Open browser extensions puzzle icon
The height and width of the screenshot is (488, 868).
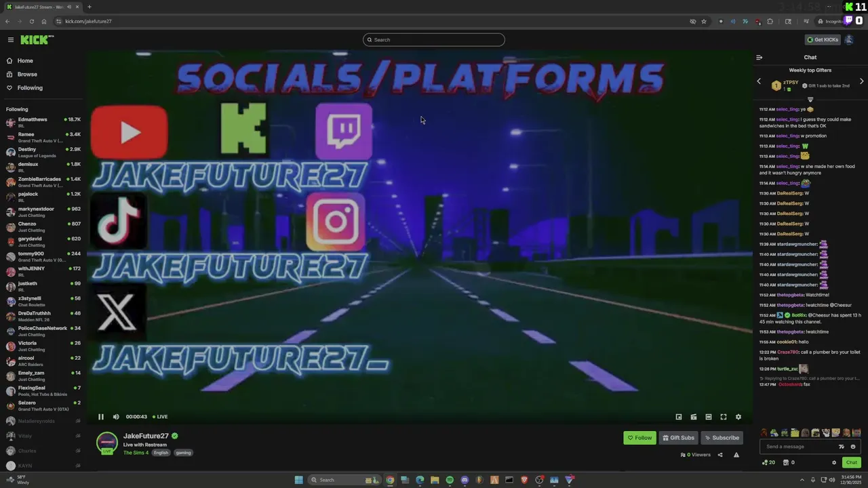tap(770, 21)
